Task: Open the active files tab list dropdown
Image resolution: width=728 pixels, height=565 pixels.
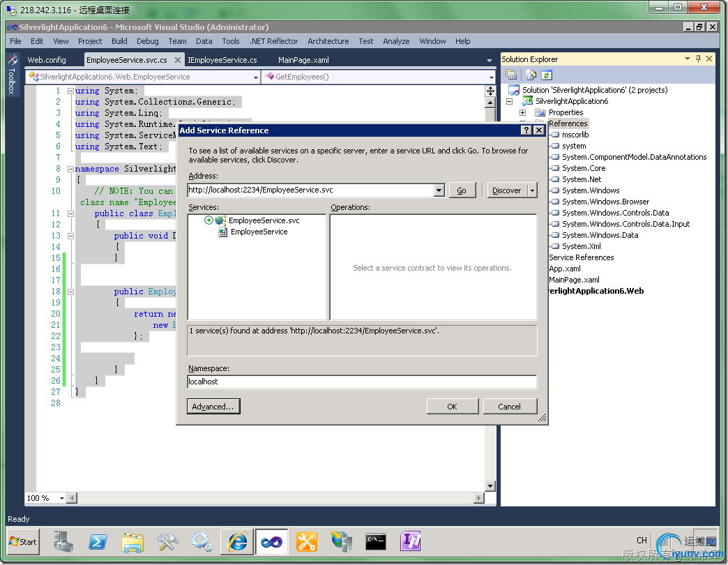Action: point(490,61)
